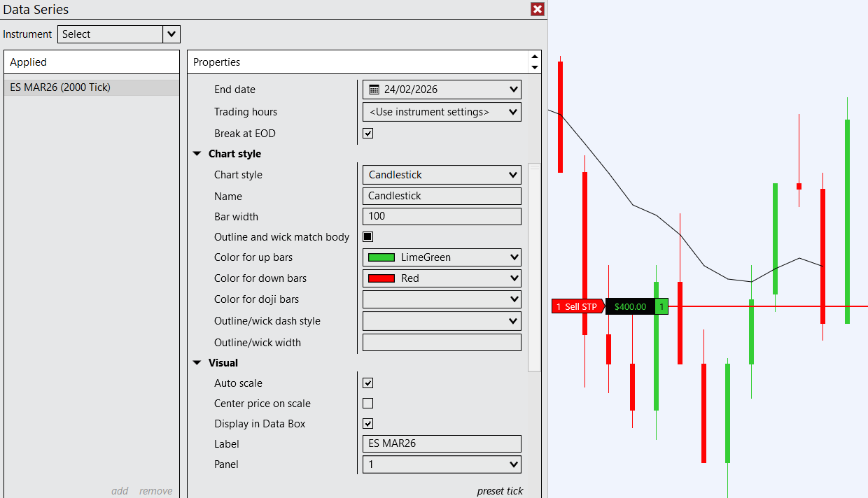Screen dimensions: 868x498
Task: Click the LimeGreen up bars color swatch
Action: tap(381, 257)
